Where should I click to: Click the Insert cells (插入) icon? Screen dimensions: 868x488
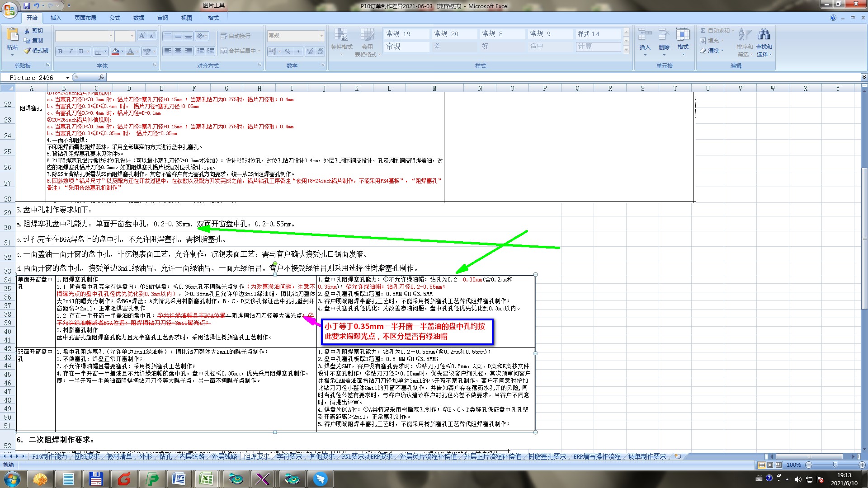645,35
